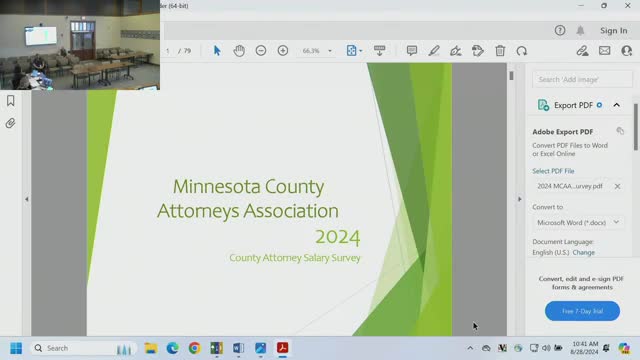The height and width of the screenshot is (360, 640).
Task: Click the copy icon beside Adobe Export PDF
Action: tap(620, 131)
